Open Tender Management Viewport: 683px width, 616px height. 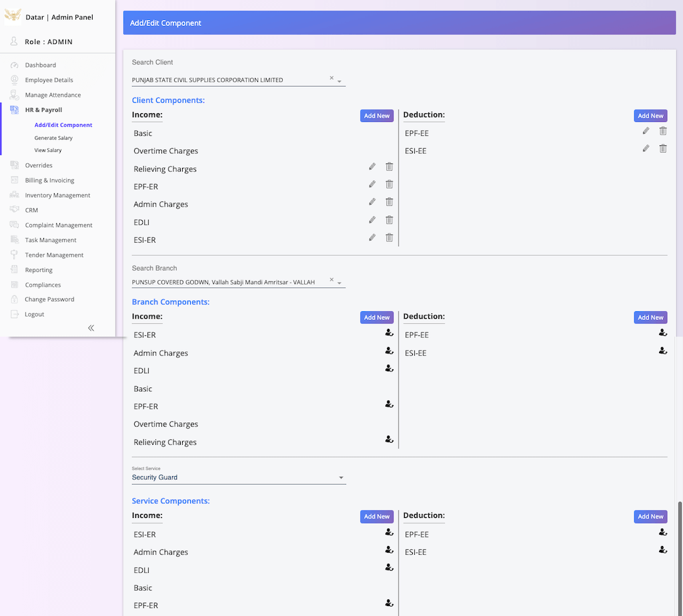[54, 255]
